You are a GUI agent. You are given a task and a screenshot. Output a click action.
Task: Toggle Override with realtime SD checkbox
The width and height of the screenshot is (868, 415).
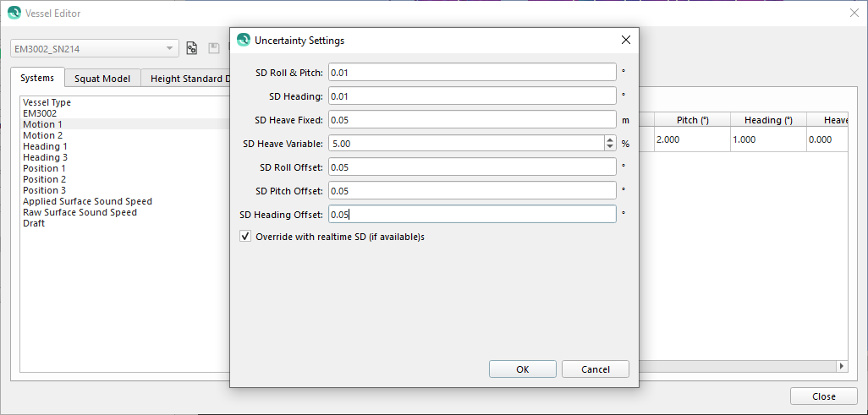(245, 237)
